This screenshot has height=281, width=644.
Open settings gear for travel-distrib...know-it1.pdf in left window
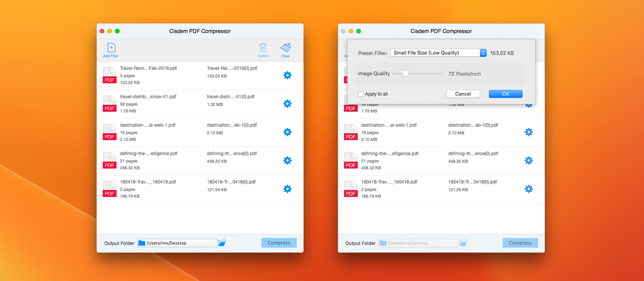[x=287, y=104]
